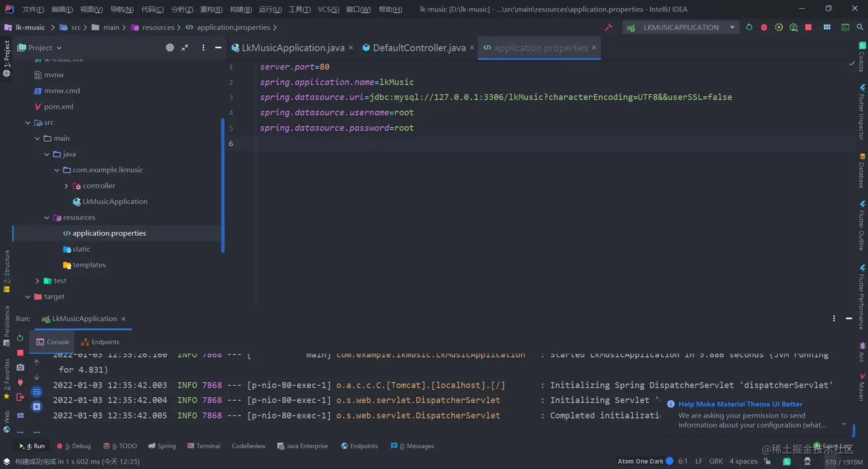Screen dimensions: 868x469
Task: Collapse the java folder
Action: (x=47, y=154)
